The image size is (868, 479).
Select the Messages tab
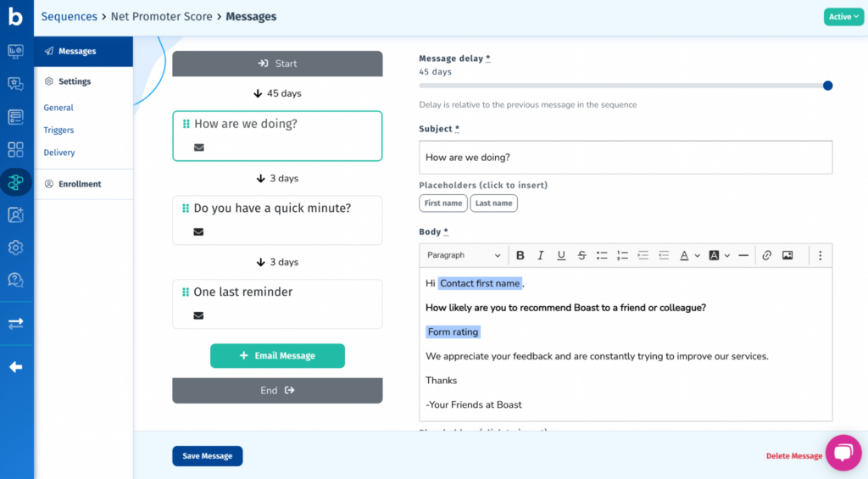(x=84, y=52)
